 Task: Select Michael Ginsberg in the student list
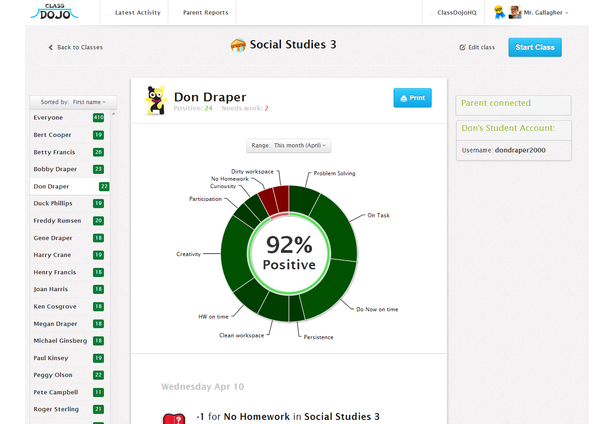(x=70, y=341)
